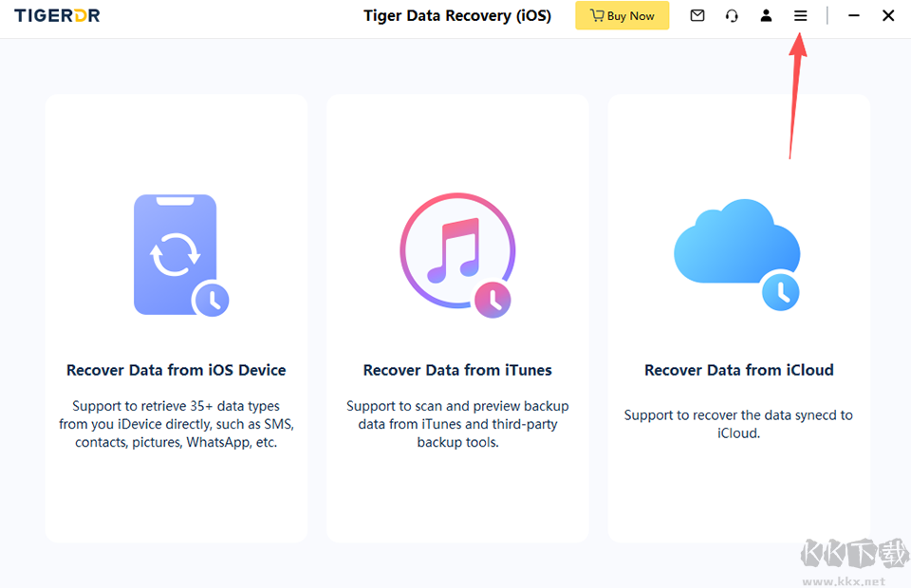Click the iOS Device description text
The height and width of the screenshot is (588, 911).
click(x=177, y=424)
